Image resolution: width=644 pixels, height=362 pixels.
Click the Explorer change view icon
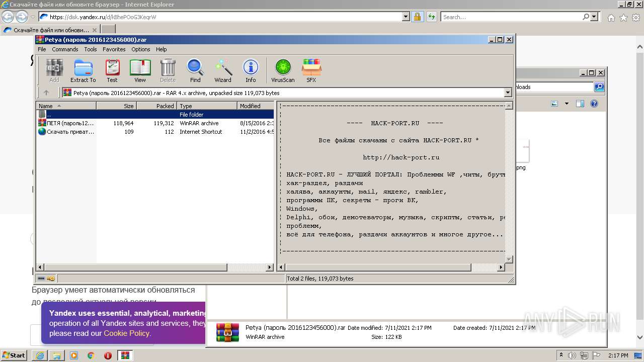554,104
